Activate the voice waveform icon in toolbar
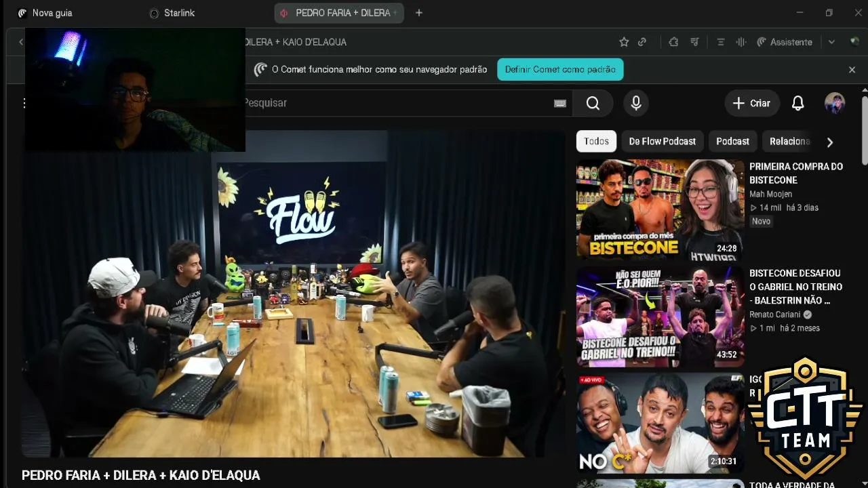Viewport: 868px width, 488px height. [x=741, y=42]
